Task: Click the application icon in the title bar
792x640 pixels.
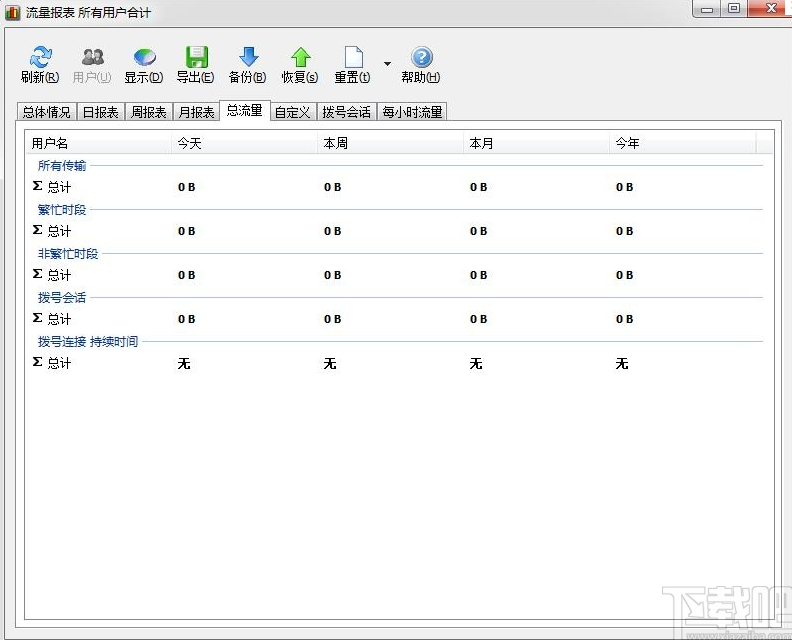Action: (13, 13)
